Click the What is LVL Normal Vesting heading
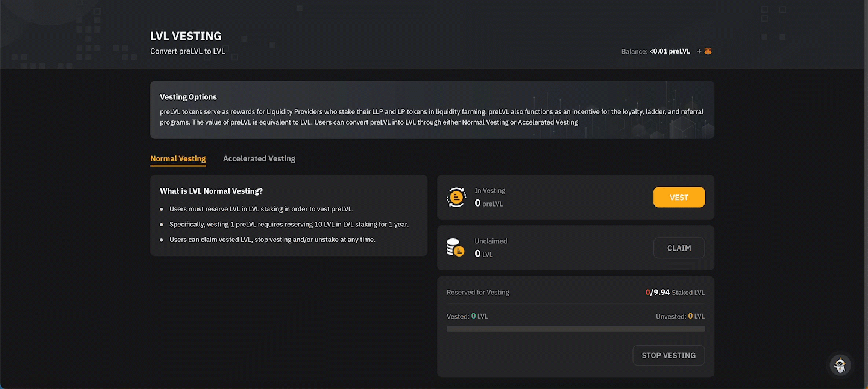This screenshot has width=868, height=389. click(x=211, y=191)
